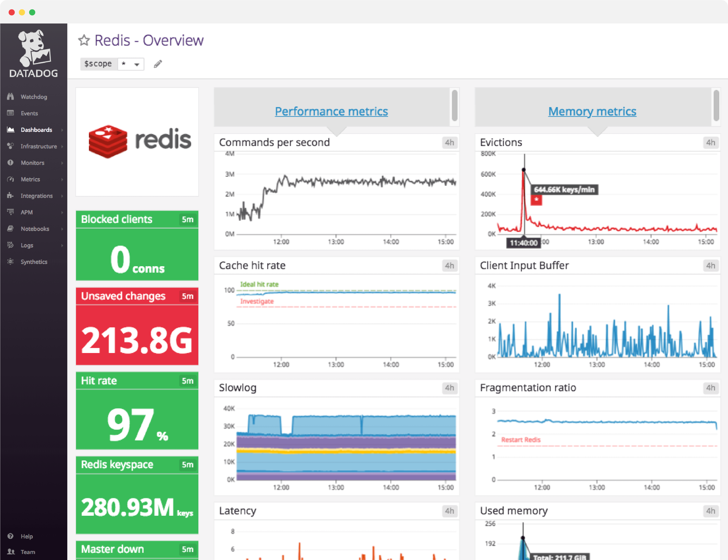728x560 pixels.
Task: Click the Infrastructure sidebar icon
Action: (11, 146)
